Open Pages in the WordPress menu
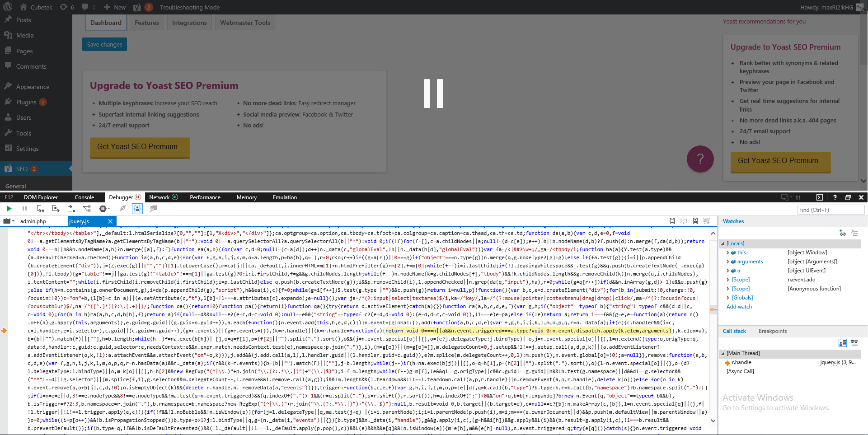Image resolution: width=868 pixels, height=435 pixels. [36, 51]
